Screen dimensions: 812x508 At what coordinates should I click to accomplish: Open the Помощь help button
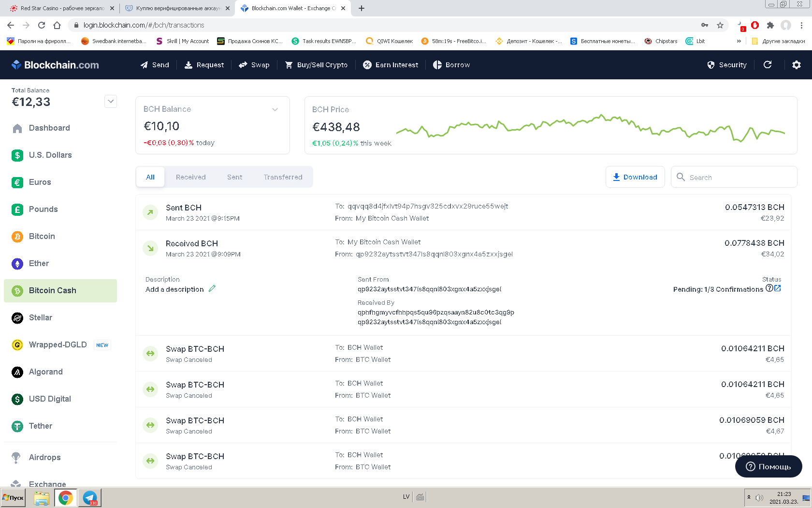tap(768, 466)
